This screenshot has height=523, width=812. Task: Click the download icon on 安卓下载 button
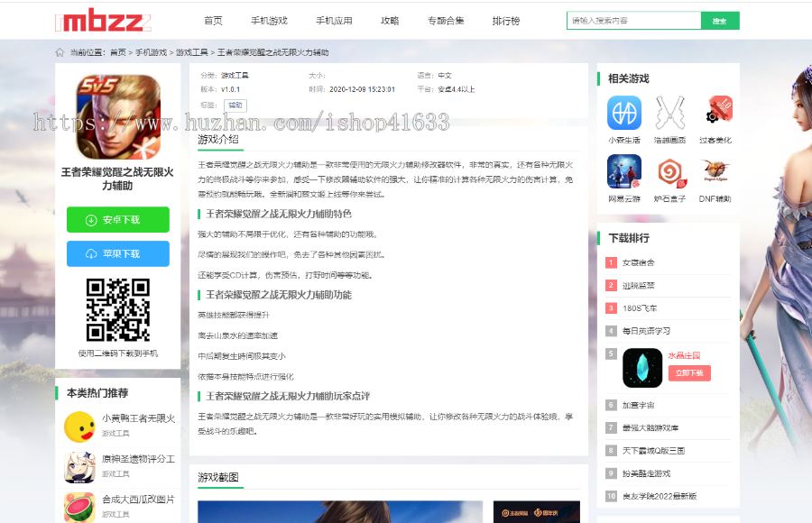(x=91, y=220)
